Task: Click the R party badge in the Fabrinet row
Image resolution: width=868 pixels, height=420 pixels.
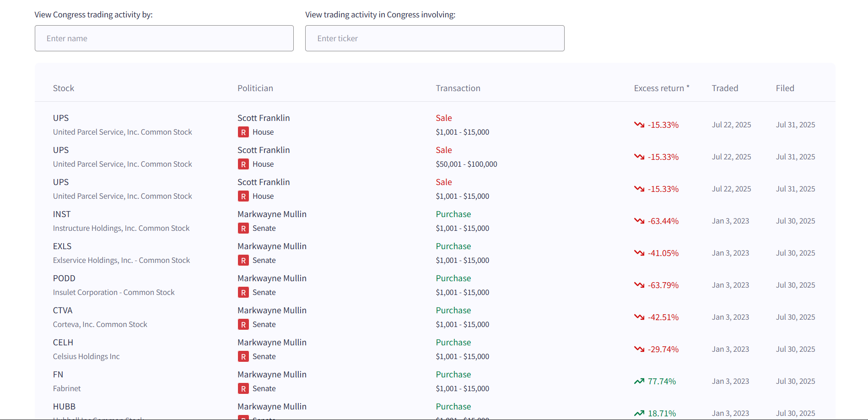Action: [243, 389]
